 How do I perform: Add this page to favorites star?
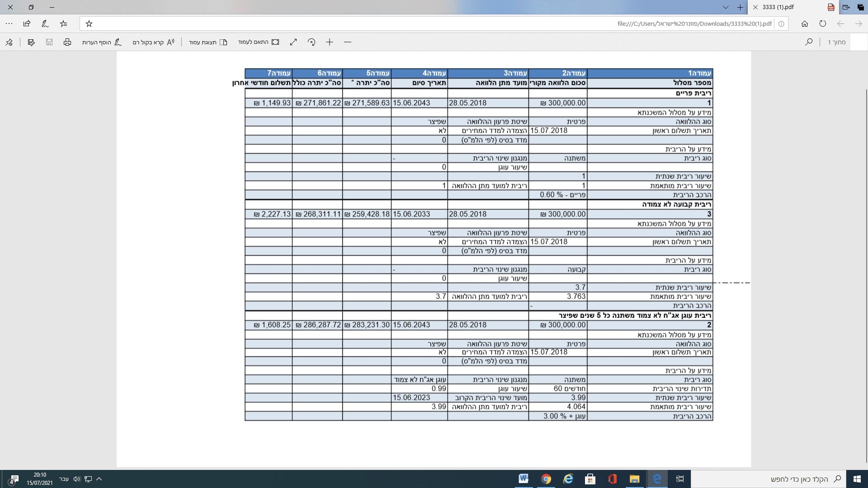pos(89,23)
